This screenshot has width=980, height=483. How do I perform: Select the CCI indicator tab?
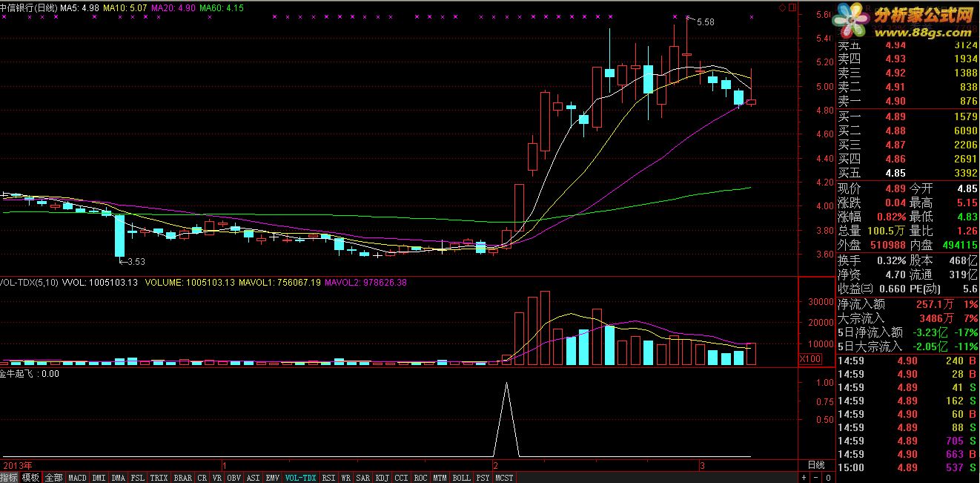[x=402, y=478]
